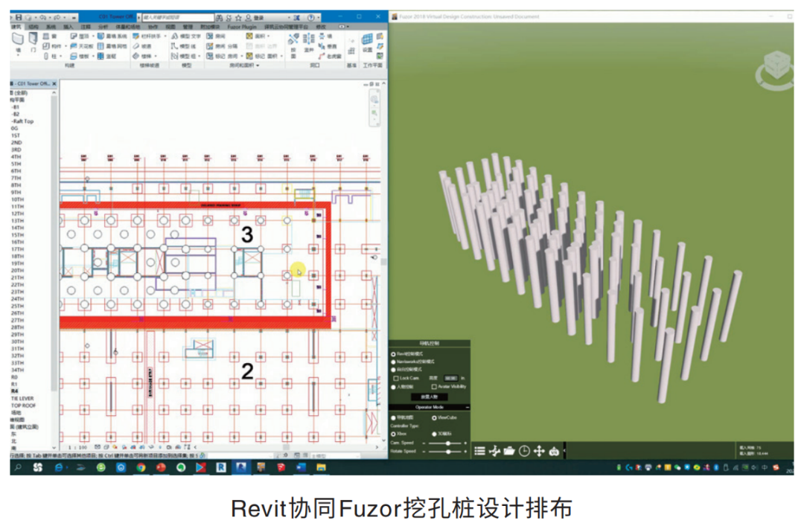This screenshot has width=804, height=532.
Task: Open the Raft Top floor plan
Action: coord(23,121)
